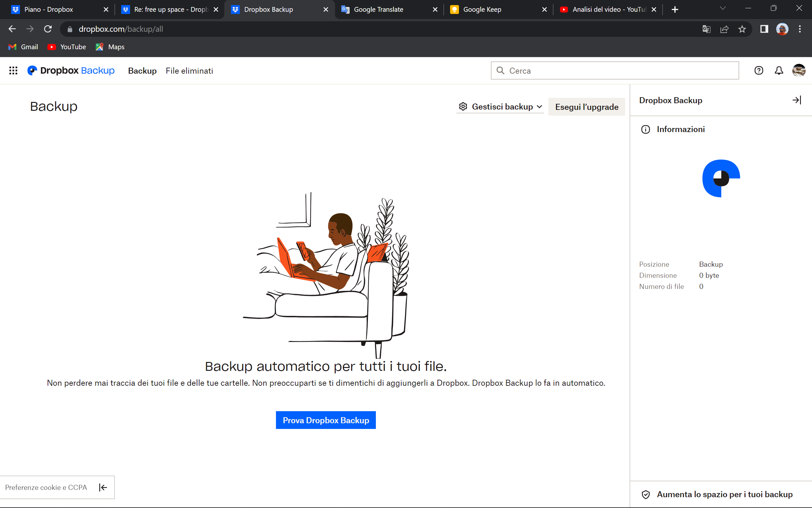The height and width of the screenshot is (508, 812).
Task: Click the translate page icon in address bar
Action: coord(706,29)
